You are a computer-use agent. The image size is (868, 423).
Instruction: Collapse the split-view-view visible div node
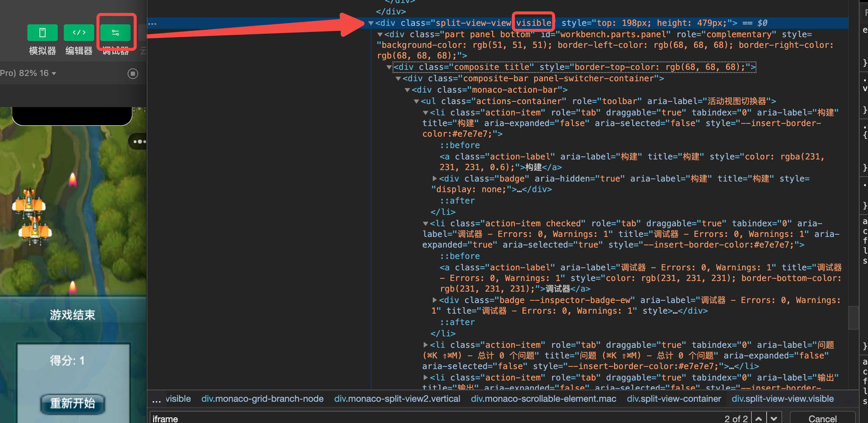371,23
